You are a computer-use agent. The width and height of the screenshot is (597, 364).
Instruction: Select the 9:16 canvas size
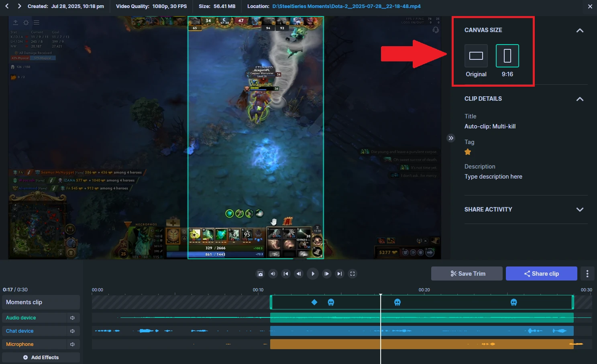[507, 56]
